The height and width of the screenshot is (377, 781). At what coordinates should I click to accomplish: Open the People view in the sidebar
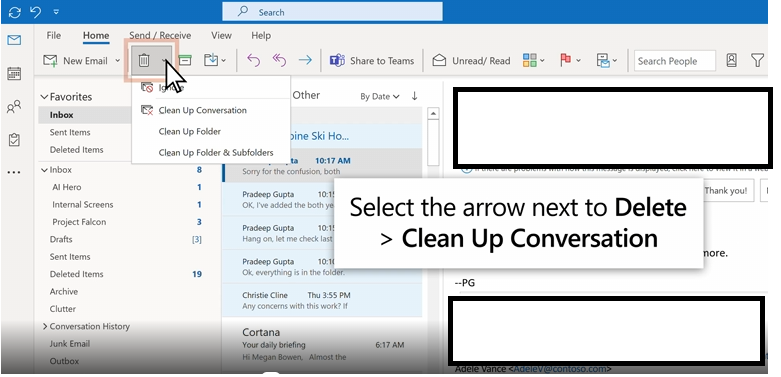click(14, 106)
